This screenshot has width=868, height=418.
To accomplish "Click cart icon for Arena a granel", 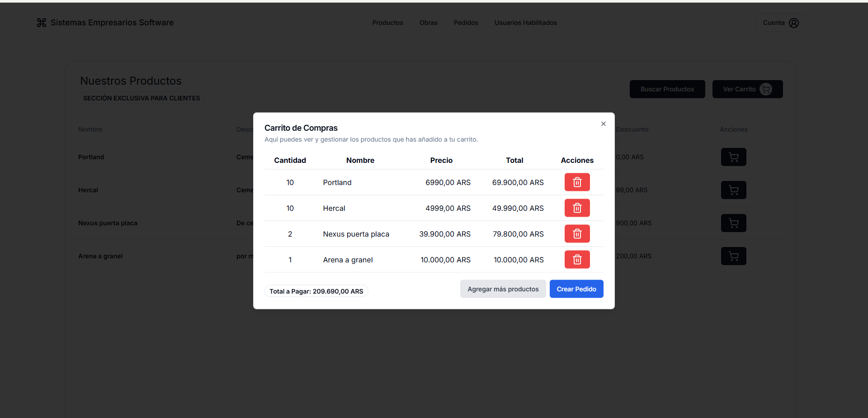I will (733, 256).
